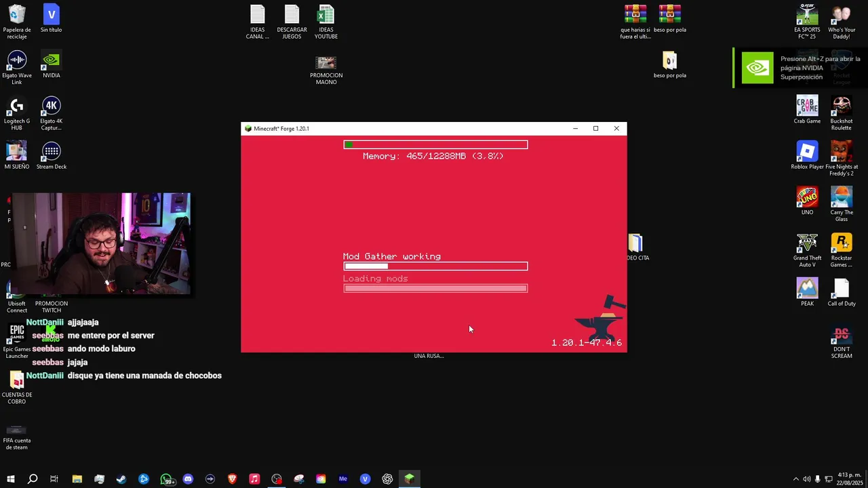Open the volume control in system tray
This screenshot has width=868, height=488.
[x=806, y=479]
